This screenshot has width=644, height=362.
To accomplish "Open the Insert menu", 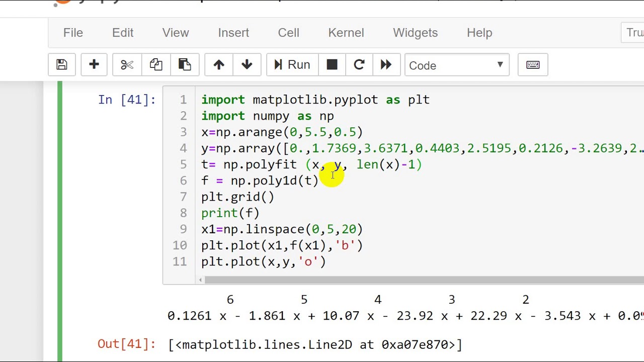I will (233, 33).
